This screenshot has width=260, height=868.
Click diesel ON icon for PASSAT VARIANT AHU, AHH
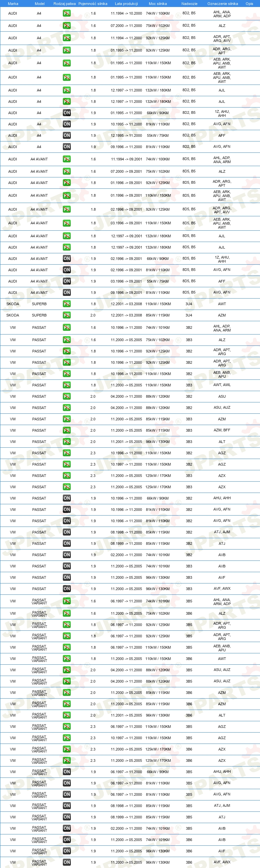pos(67,772)
